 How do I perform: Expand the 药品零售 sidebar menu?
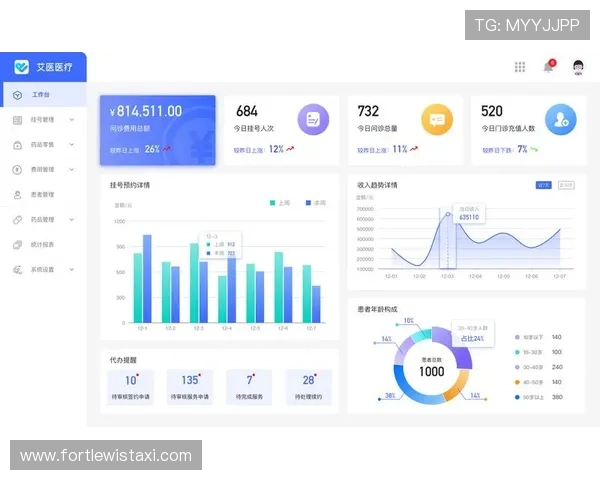(x=72, y=145)
